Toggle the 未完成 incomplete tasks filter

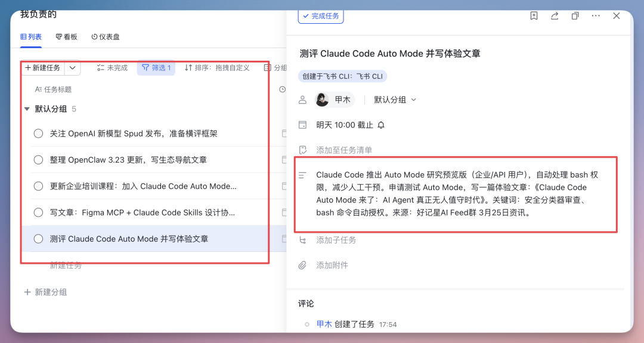(x=111, y=68)
